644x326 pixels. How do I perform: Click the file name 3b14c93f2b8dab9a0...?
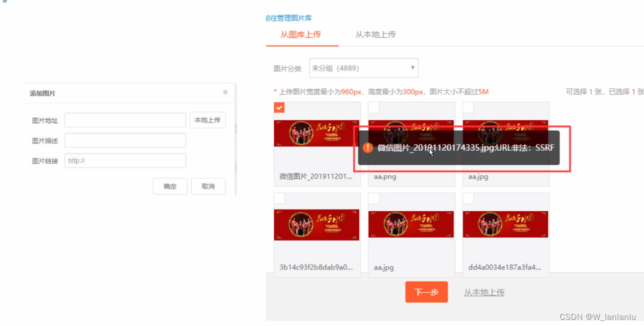[316, 267]
